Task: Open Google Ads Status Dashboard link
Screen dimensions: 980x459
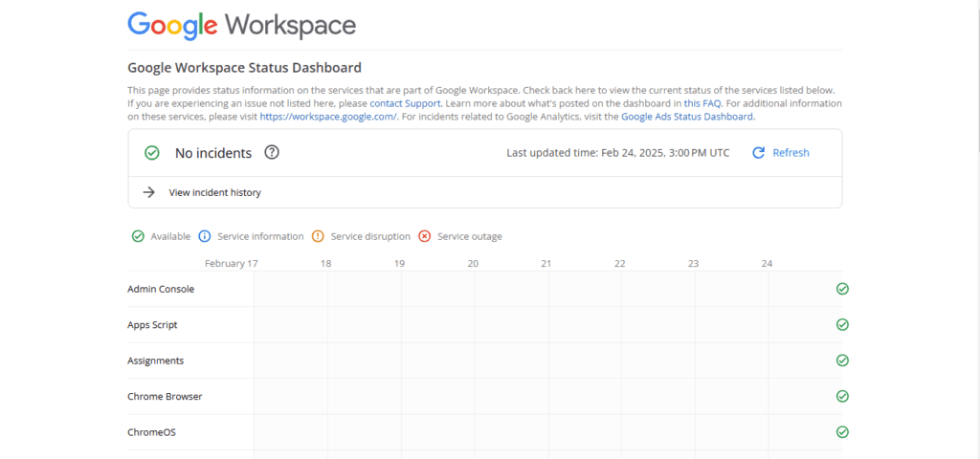Action: [687, 117]
